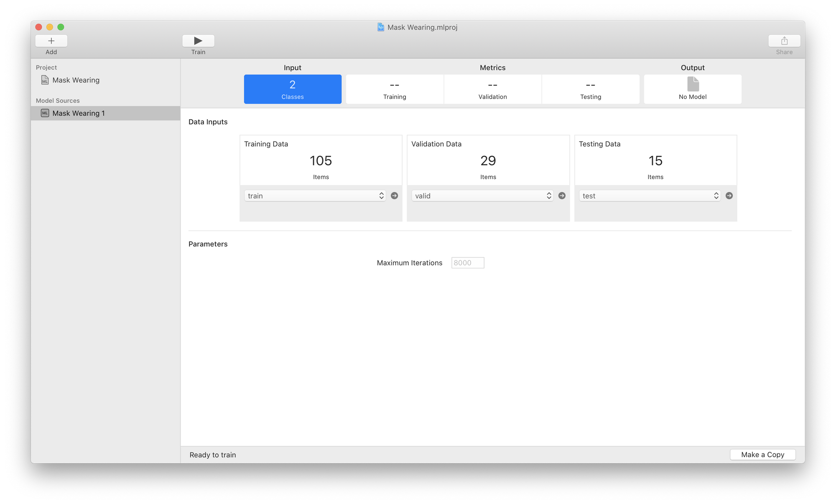Select the Classes input tab

293,89
